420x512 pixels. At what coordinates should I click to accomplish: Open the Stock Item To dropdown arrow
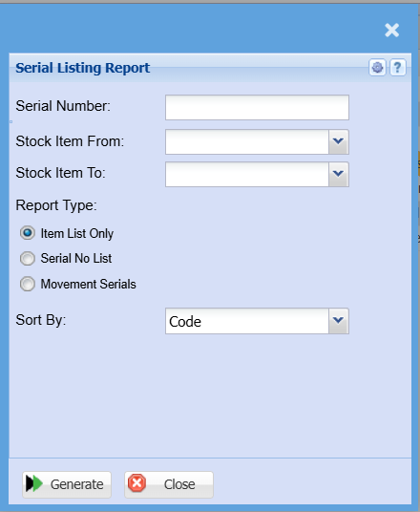pyautogui.click(x=339, y=174)
